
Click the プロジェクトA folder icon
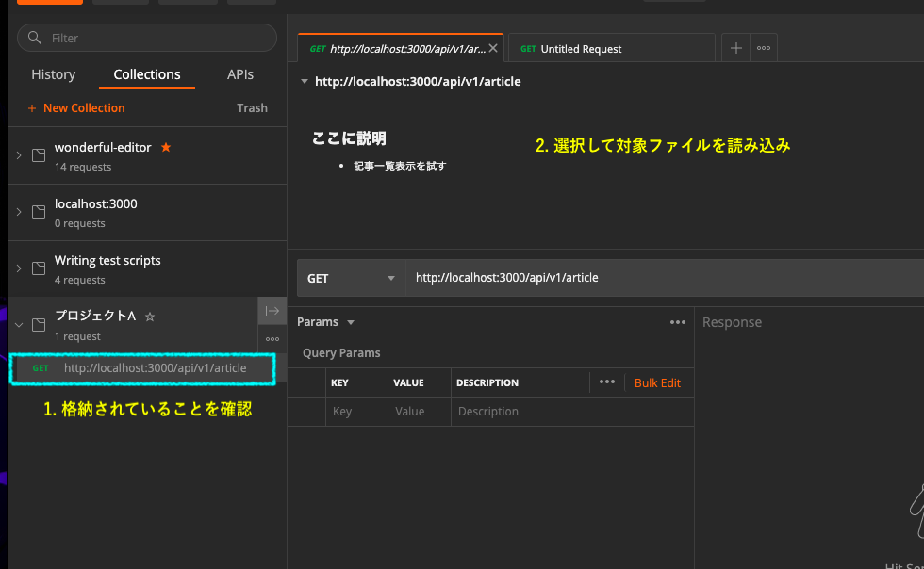pyautogui.click(x=39, y=325)
